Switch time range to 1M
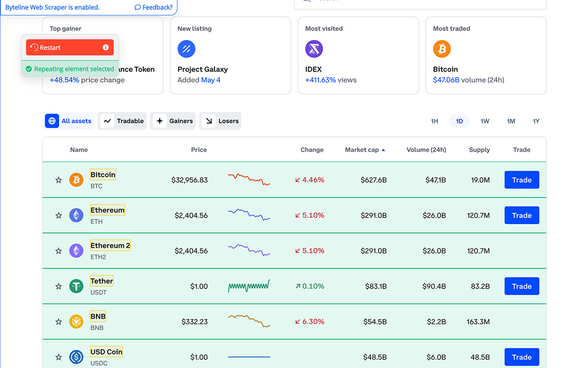 pyautogui.click(x=511, y=121)
